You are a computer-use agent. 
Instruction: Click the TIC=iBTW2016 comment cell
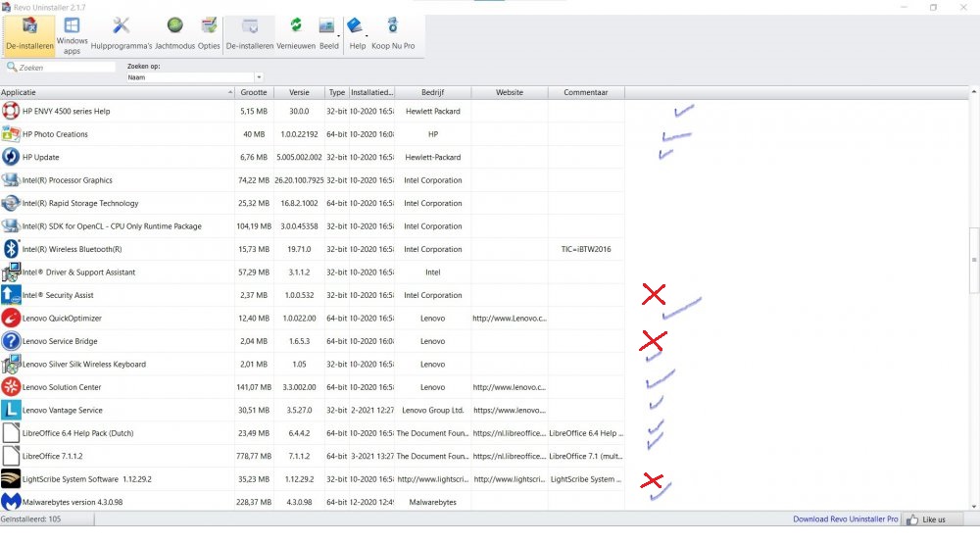586,249
